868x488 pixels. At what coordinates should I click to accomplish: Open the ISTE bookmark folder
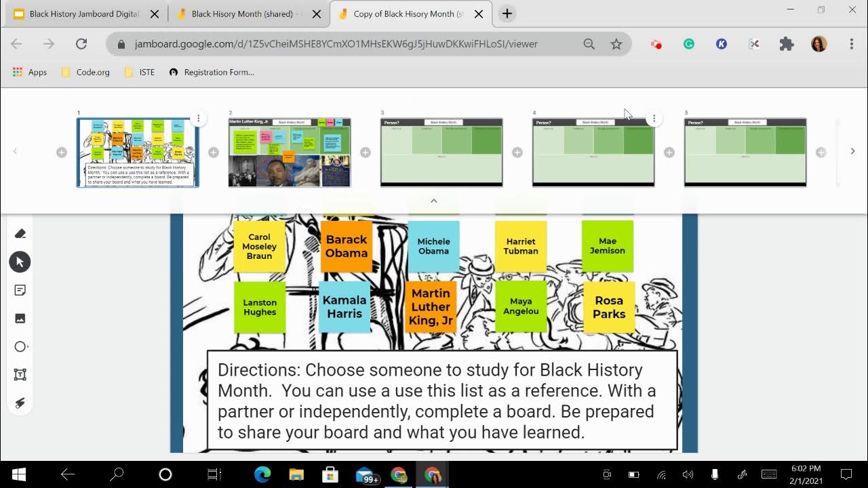[x=140, y=72]
